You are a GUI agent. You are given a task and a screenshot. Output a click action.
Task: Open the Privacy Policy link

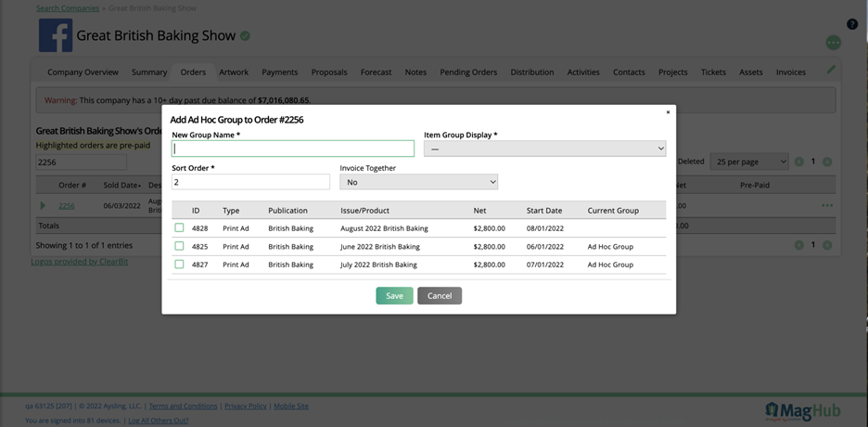246,406
